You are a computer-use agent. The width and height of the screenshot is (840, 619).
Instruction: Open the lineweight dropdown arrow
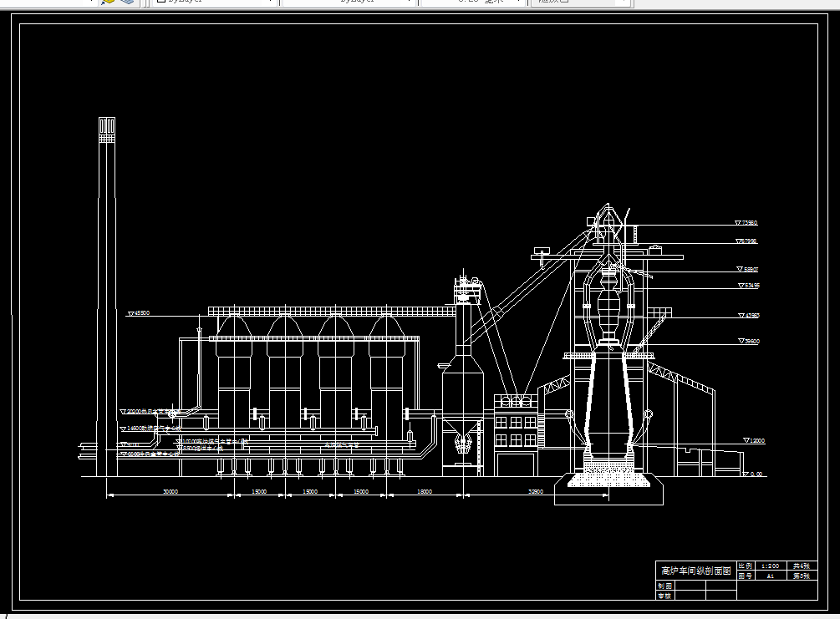pos(520,2)
